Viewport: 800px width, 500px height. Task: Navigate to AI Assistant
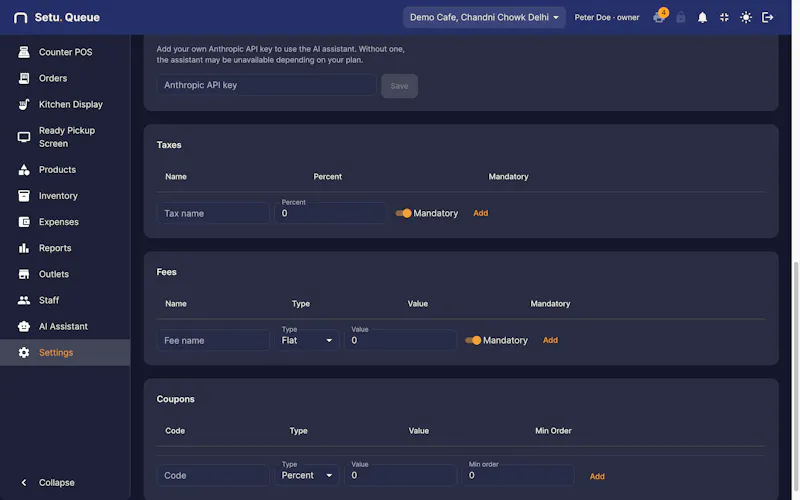pyautogui.click(x=65, y=326)
